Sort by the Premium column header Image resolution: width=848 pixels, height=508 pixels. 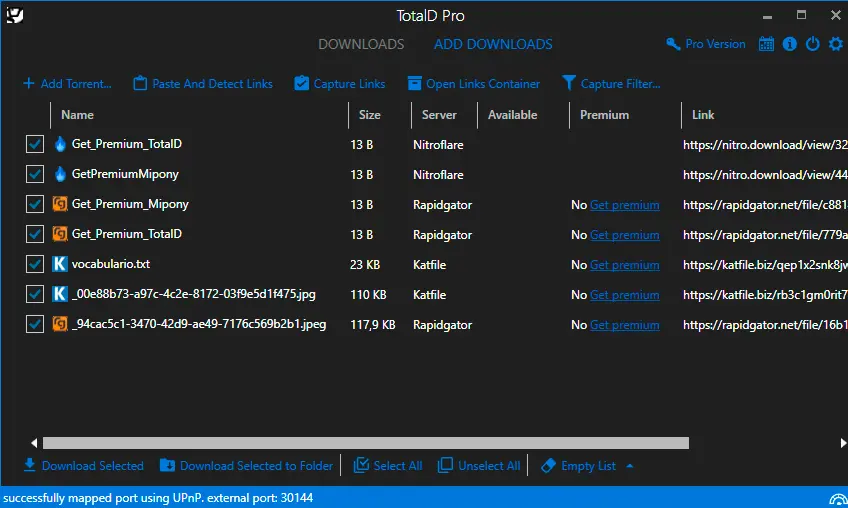605,115
